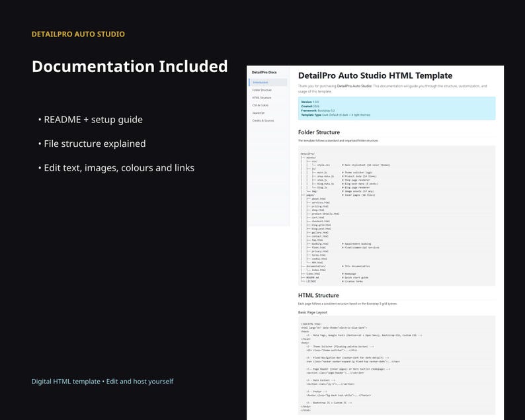
Task: Click the 'Basic Page Layout' subheading
Action: click(312, 312)
